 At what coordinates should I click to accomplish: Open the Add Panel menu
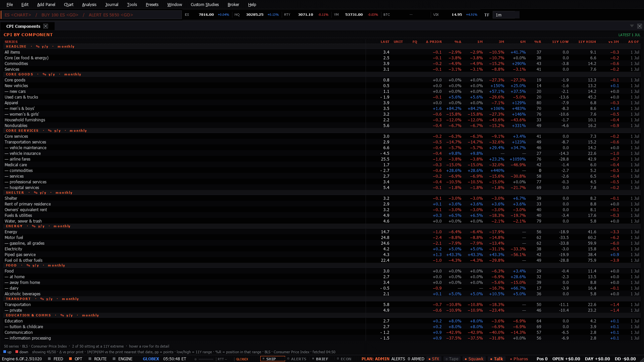(x=46, y=5)
